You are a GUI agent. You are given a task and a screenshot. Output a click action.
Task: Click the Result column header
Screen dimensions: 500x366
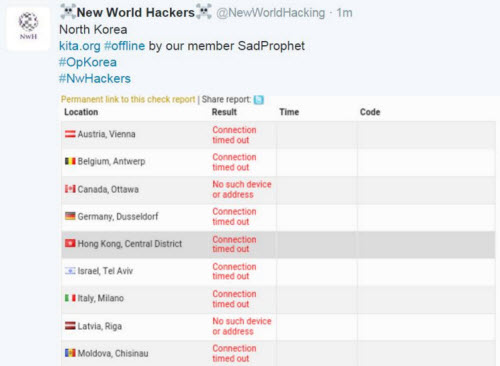(x=224, y=112)
